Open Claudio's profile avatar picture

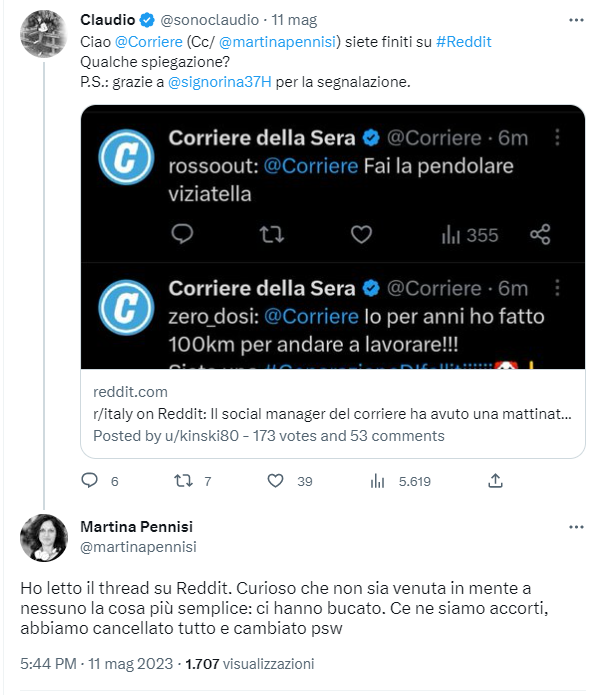pos(43,35)
